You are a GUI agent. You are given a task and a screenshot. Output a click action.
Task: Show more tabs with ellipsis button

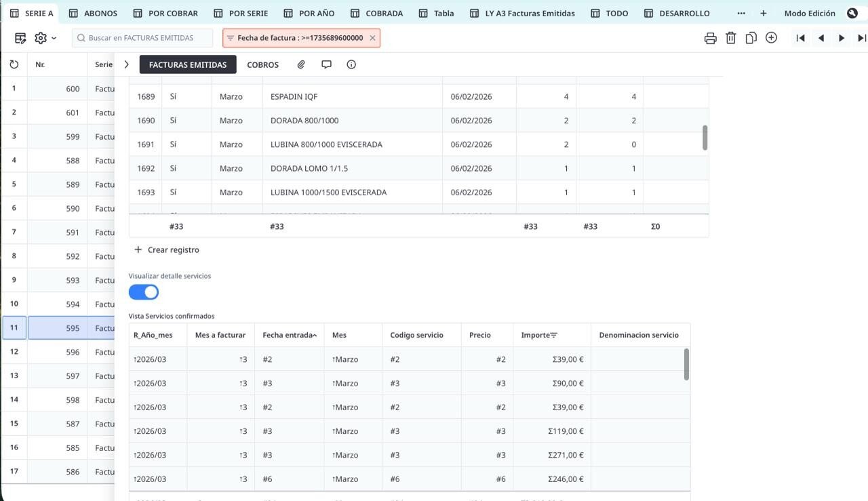point(741,13)
